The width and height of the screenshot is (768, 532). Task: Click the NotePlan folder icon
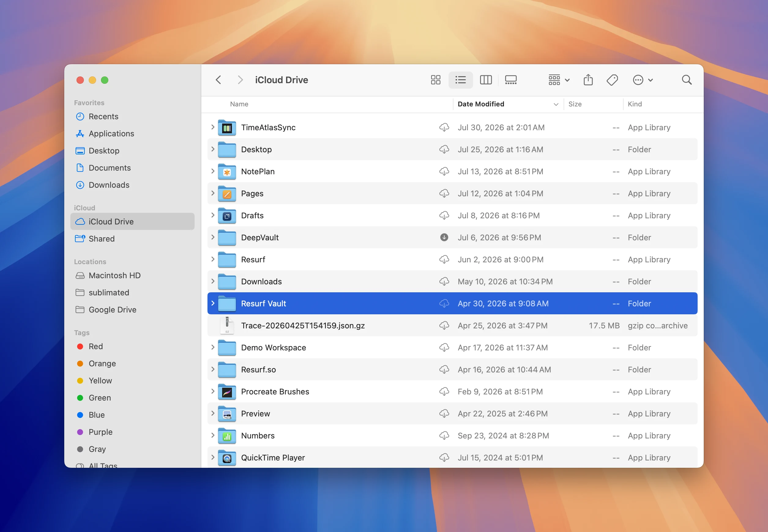coord(227,172)
